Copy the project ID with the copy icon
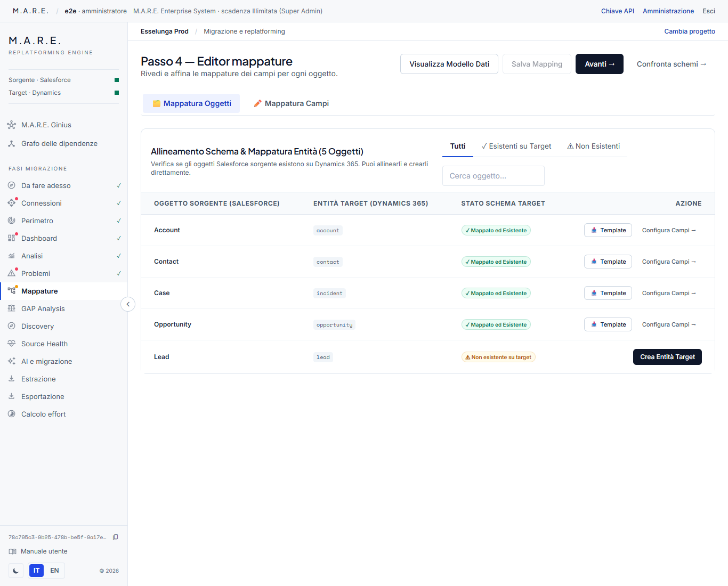 point(115,537)
